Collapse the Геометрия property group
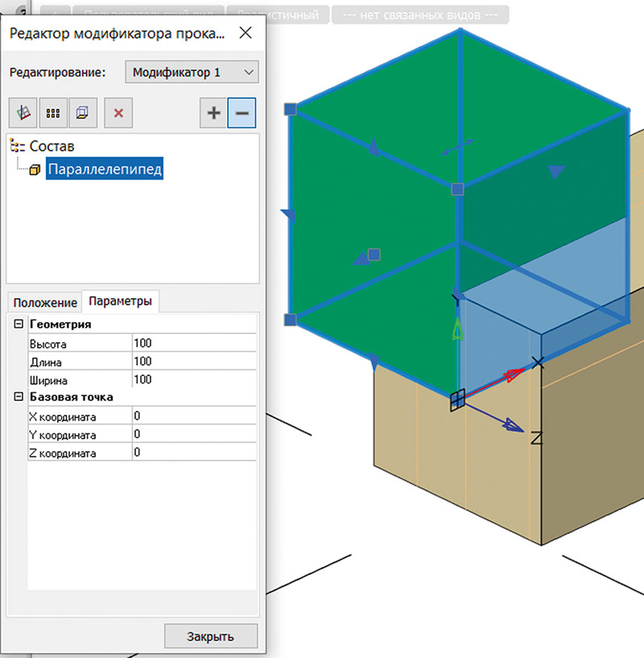This screenshot has width=644, height=658. point(19,324)
